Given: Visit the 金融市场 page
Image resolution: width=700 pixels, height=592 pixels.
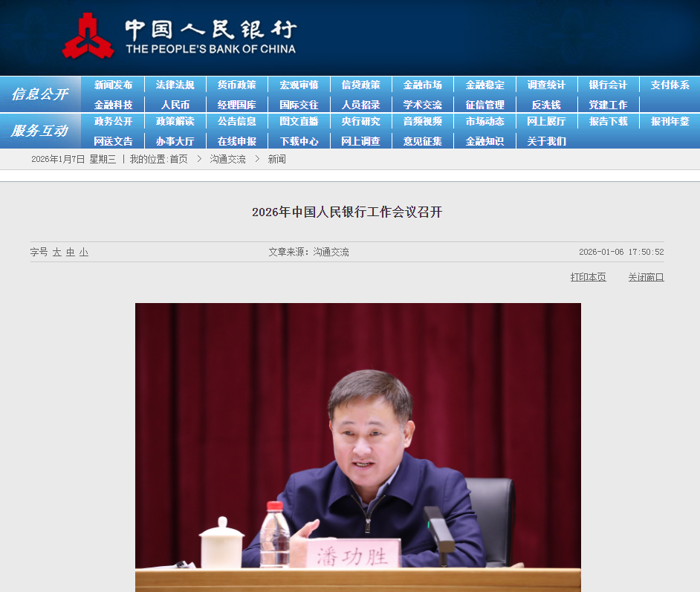Looking at the screenshot, I should pos(422,85).
